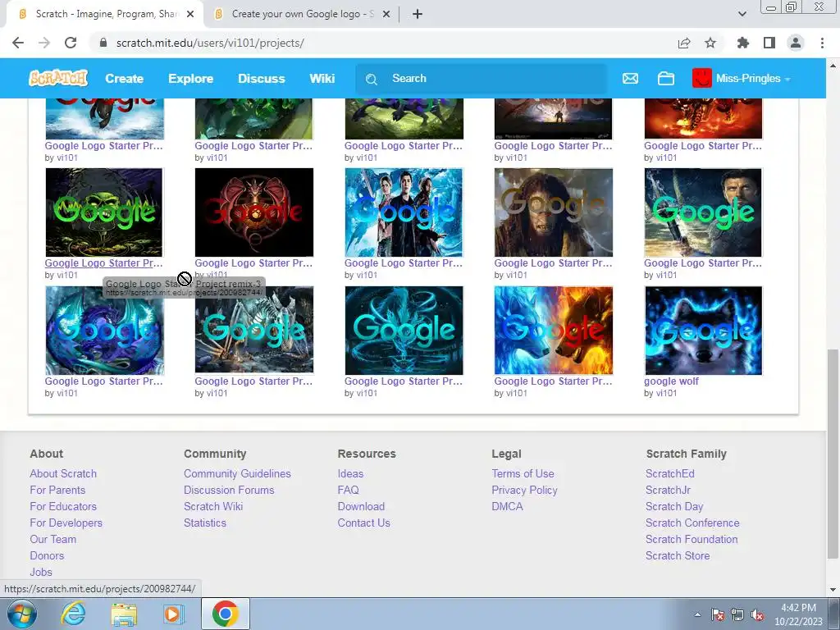Open Windows Media Player from taskbar

(172, 614)
